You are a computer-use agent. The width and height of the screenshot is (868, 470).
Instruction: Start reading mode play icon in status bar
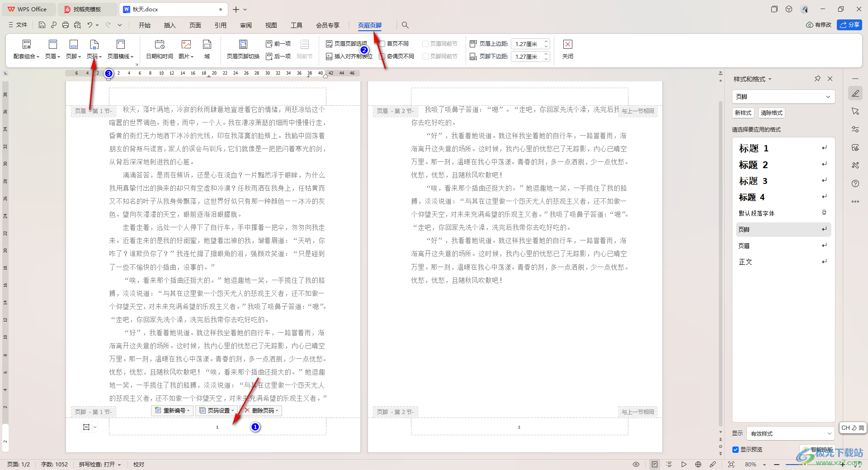coord(684,465)
